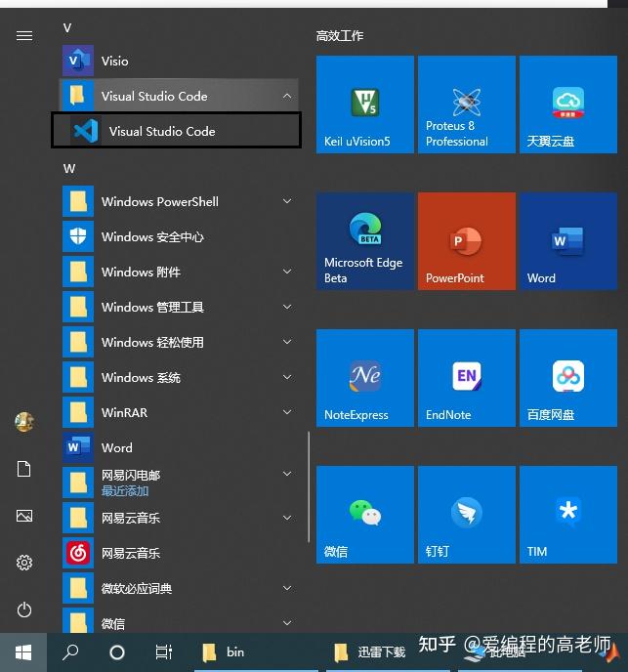
Task: Click the Power icon
Action: coord(24,609)
